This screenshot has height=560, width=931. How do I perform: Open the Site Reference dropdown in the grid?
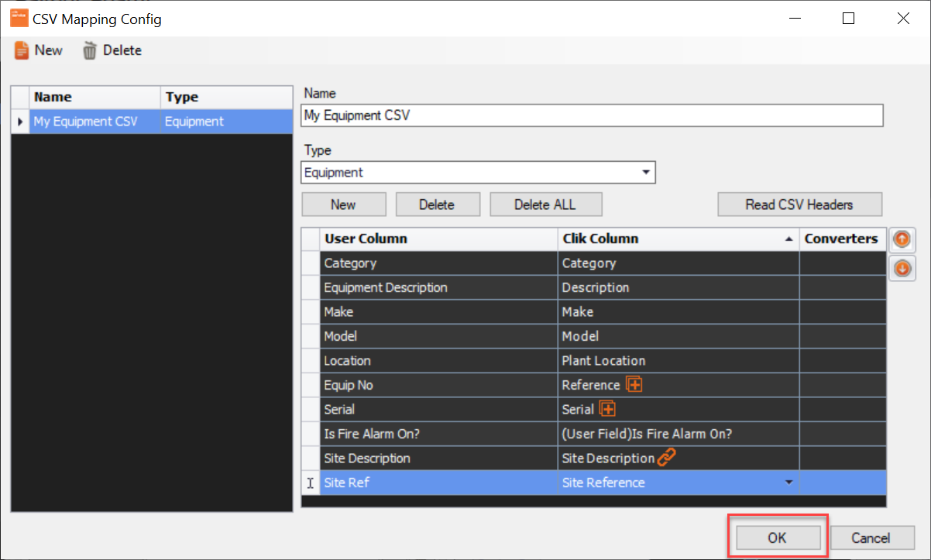coord(788,482)
